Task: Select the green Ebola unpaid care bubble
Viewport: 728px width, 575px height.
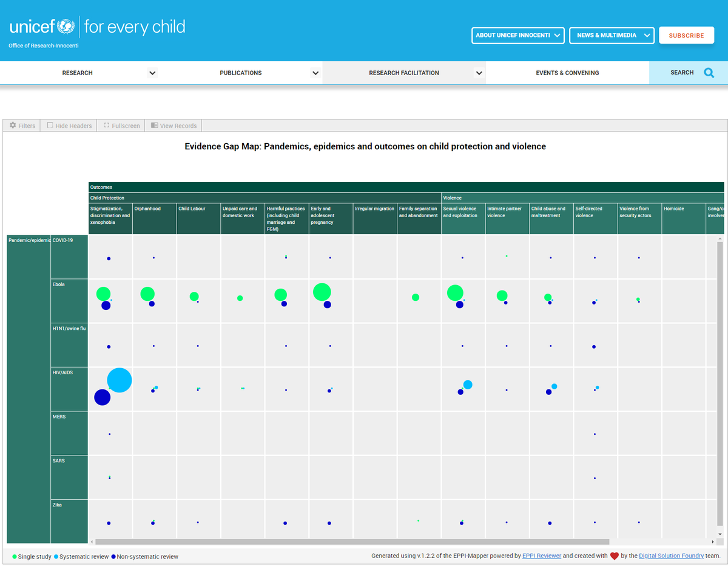Action: click(x=240, y=298)
